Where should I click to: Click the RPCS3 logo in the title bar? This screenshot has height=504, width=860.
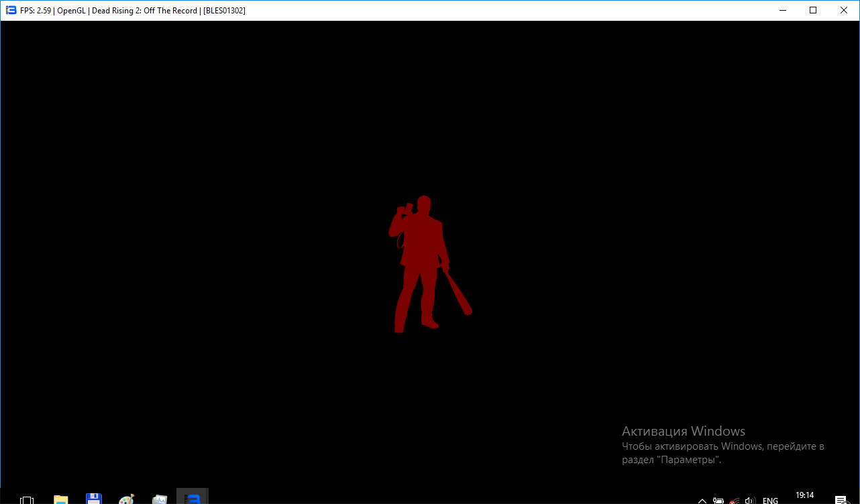(x=11, y=10)
